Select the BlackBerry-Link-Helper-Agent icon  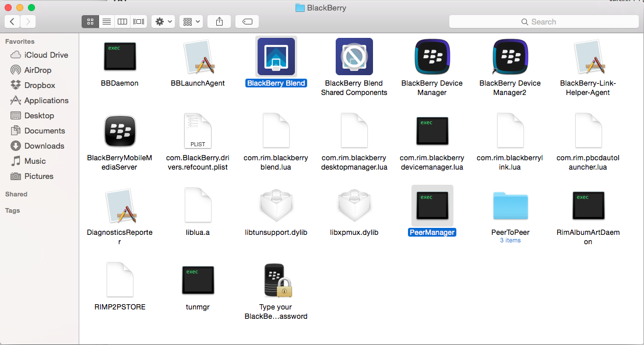[589, 57]
